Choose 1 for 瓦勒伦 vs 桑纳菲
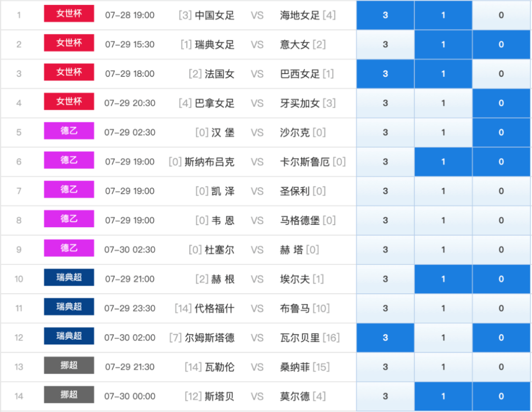This screenshot has width=532, height=412. [443, 367]
